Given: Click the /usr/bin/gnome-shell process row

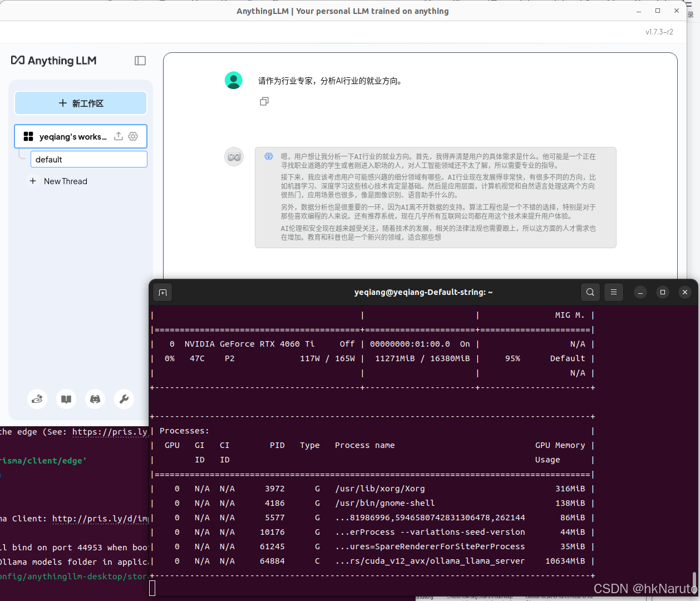Looking at the screenshot, I should click(x=373, y=503).
